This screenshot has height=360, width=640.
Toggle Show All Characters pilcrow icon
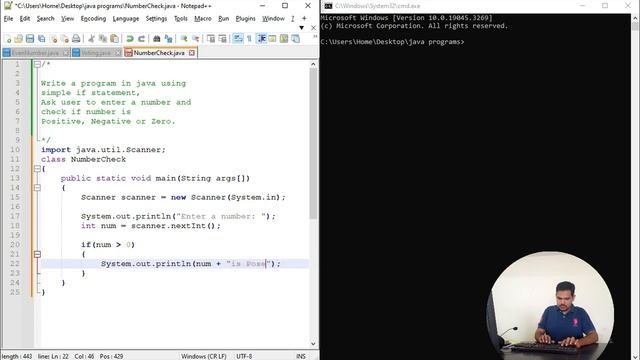[249, 39]
